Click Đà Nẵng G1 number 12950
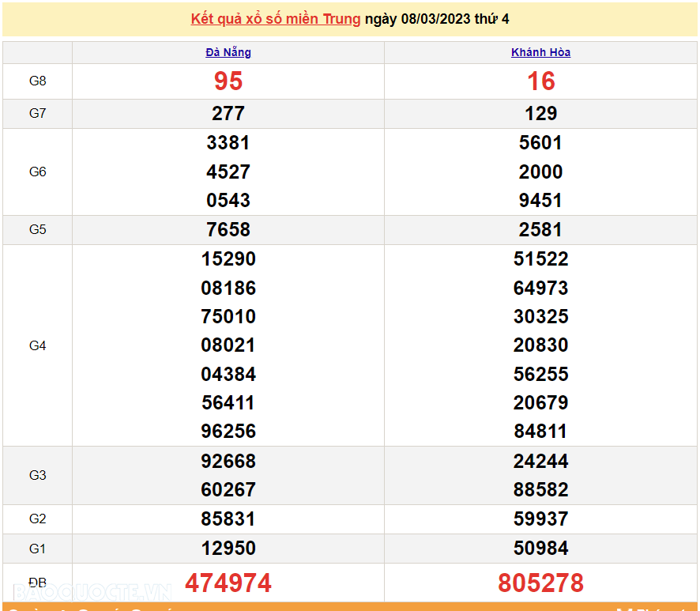 (228, 549)
